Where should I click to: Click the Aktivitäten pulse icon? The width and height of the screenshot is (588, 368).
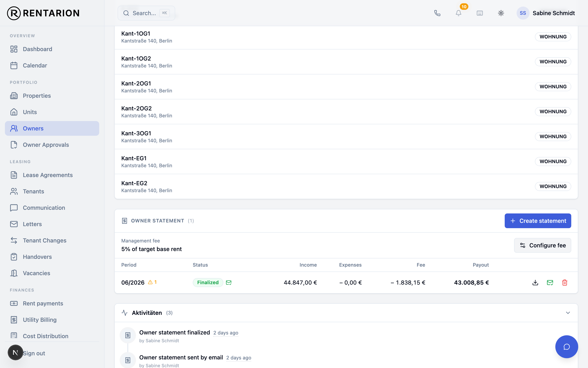(x=124, y=313)
